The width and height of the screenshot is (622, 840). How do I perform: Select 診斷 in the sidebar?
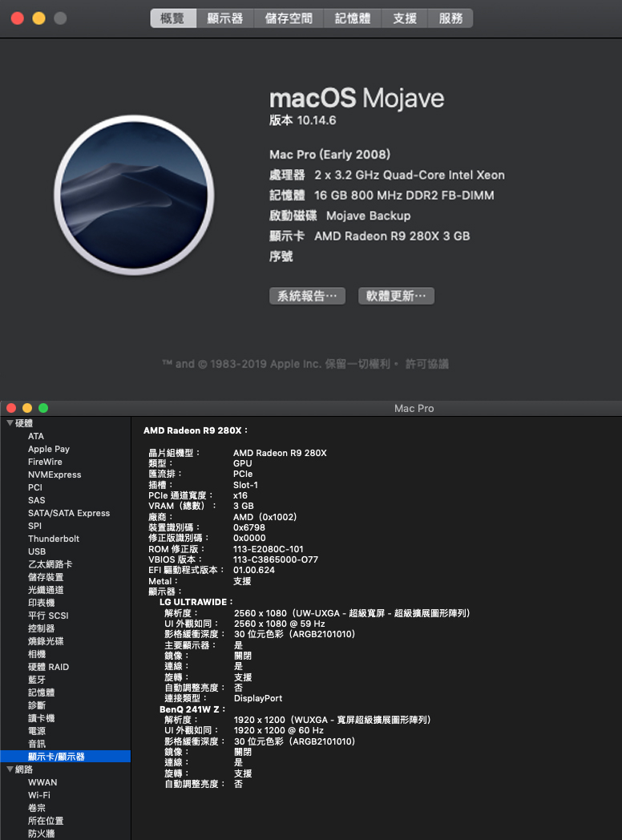pyautogui.click(x=36, y=705)
